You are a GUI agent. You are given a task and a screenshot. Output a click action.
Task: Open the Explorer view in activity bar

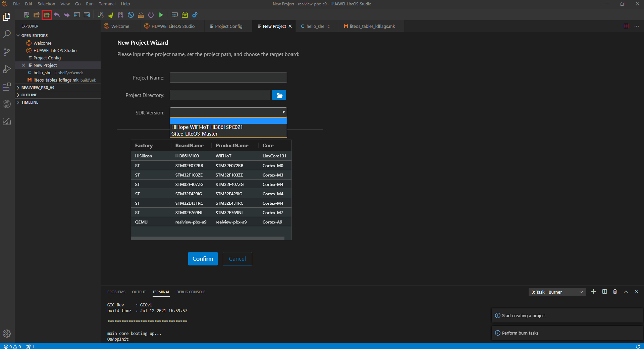[x=7, y=17]
